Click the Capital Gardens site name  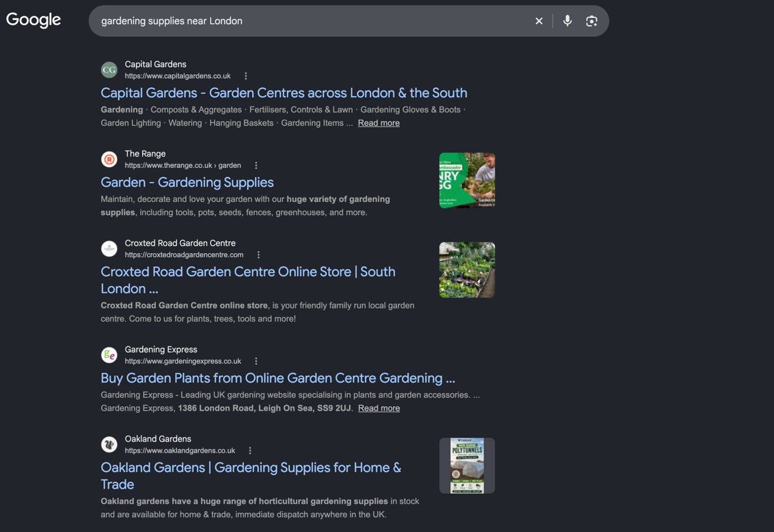156,64
